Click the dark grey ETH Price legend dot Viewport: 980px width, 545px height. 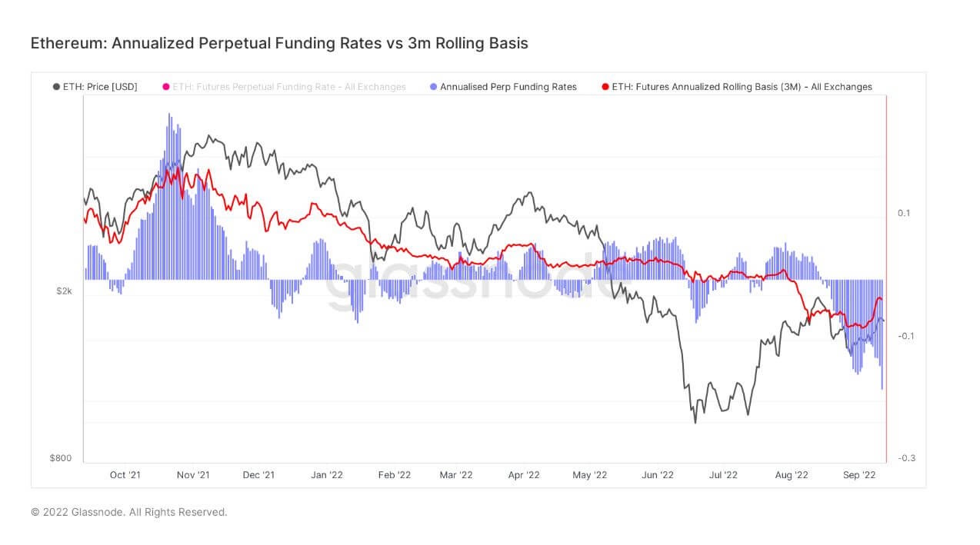point(56,87)
